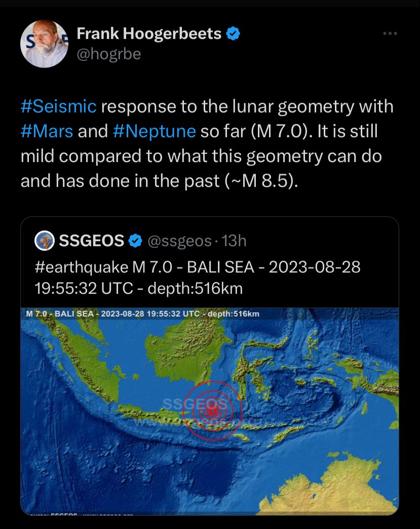Click the quoted tweet's depth:516km text line

[x=138, y=289]
